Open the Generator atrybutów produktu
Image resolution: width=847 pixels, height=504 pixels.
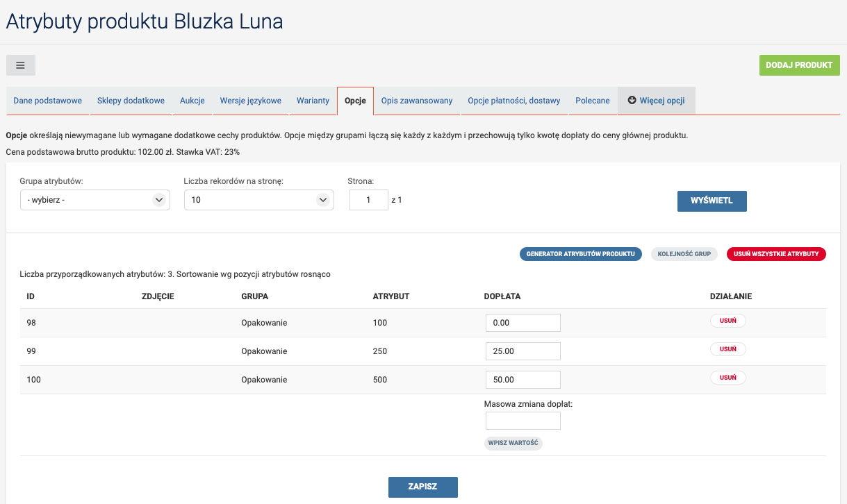pyautogui.click(x=581, y=254)
